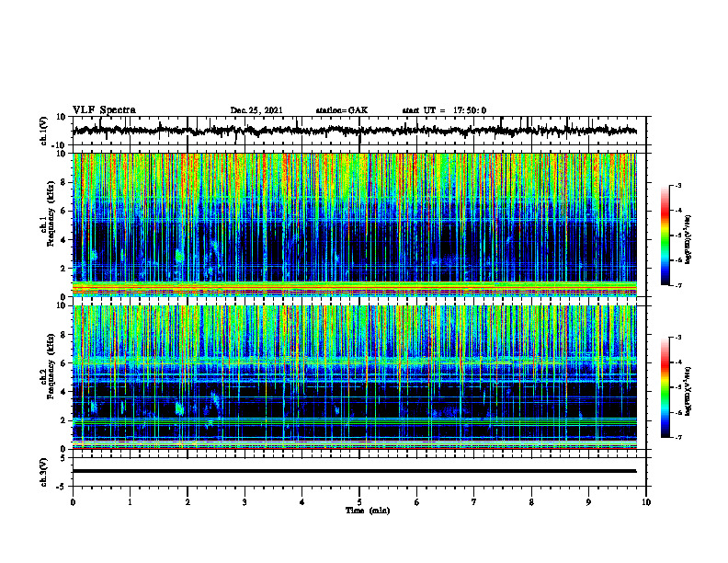Click time axis tick label "1"
Screen dimensions: 728x563
(x=130, y=502)
